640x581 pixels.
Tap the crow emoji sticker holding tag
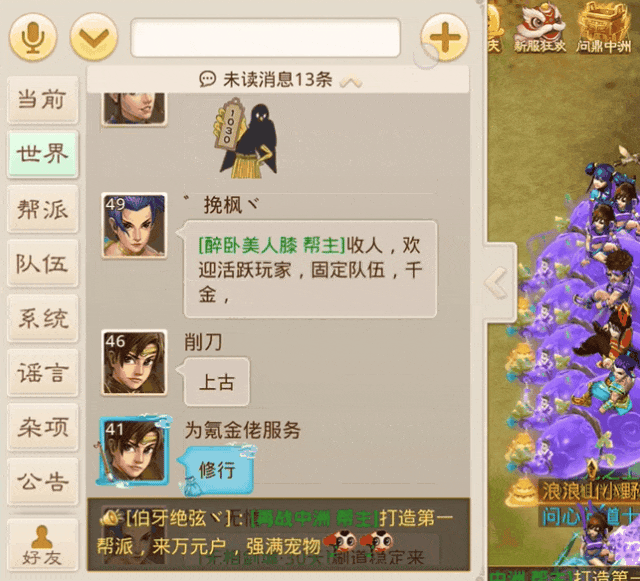coord(245,138)
